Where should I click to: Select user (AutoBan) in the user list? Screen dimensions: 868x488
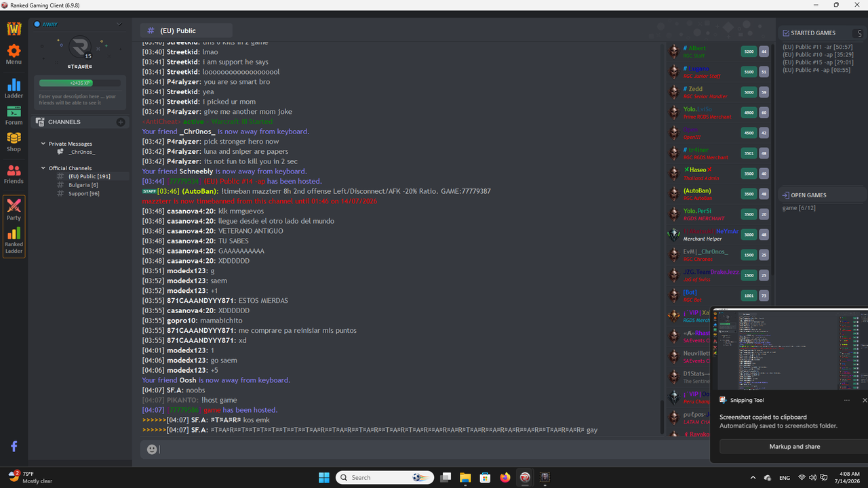point(697,190)
